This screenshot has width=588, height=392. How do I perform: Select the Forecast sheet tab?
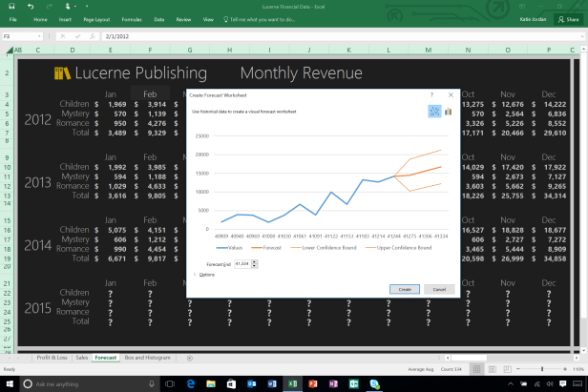pos(106,358)
